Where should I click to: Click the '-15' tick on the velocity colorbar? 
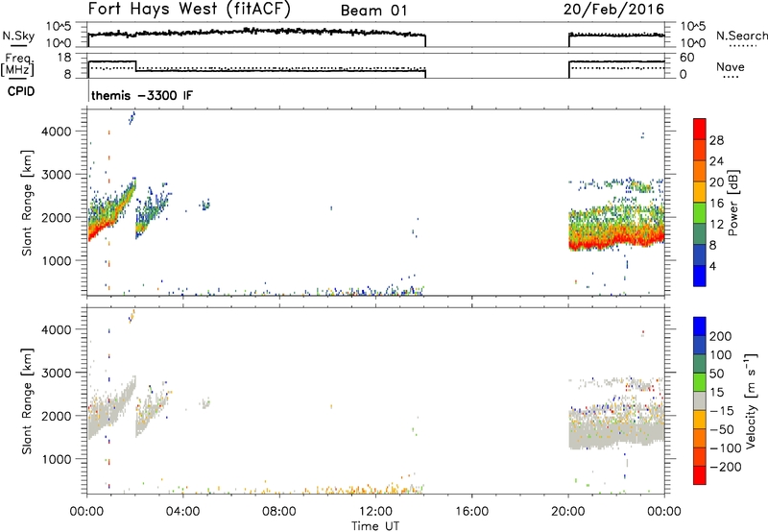pyautogui.click(x=722, y=411)
